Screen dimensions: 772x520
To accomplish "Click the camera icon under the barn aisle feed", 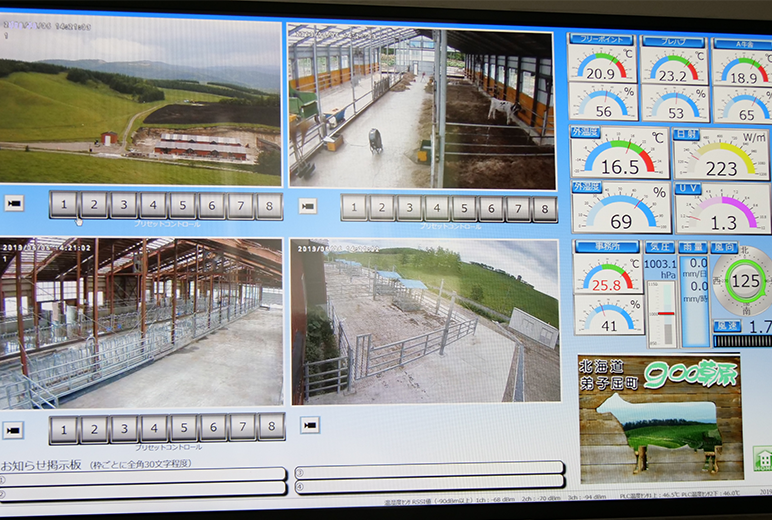I will click(x=307, y=206).
